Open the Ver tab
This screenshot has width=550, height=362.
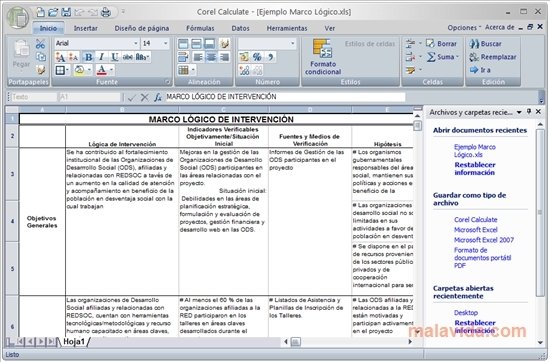point(329,28)
